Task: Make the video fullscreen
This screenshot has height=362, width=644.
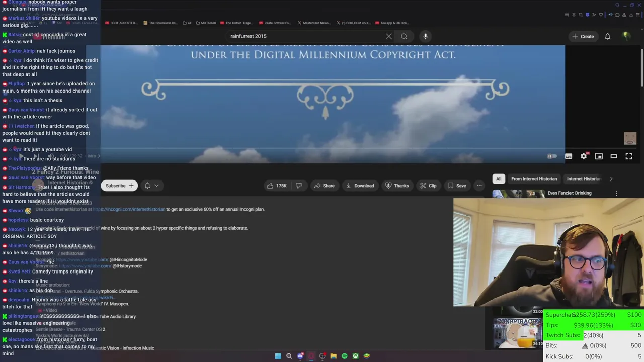Action: pyautogui.click(x=629, y=156)
